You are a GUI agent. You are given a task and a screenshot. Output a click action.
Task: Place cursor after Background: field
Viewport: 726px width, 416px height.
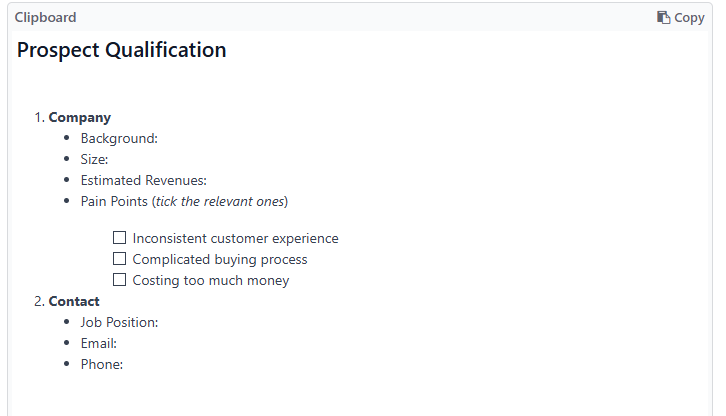tap(160, 139)
